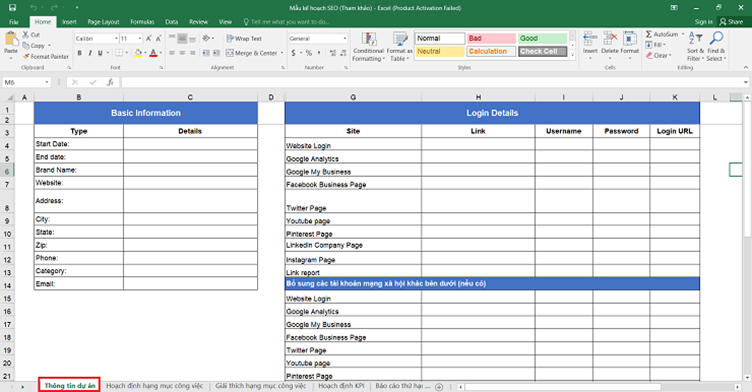752x392 pixels.
Task: Open Conditional Formatting menu
Action: (368, 47)
